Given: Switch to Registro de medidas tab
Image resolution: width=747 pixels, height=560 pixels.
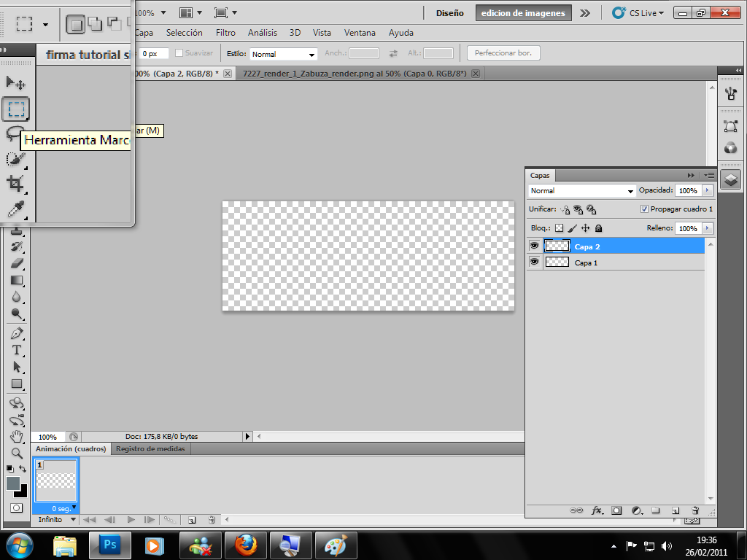Looking at the screenshot, I should pos(150,449).
